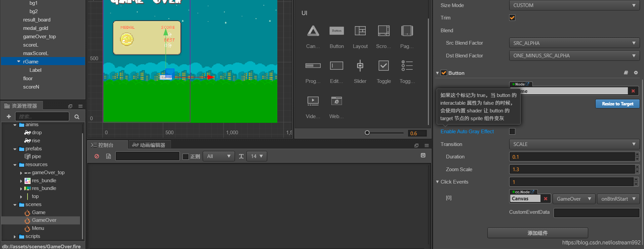Toggle the console collapse icon
Screen dimensions: 644x249
click(423, 155)
